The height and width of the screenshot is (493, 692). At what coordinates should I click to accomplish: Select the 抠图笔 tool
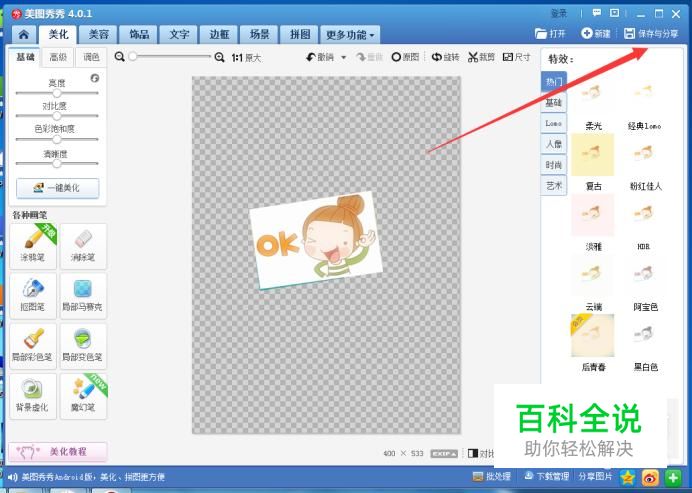33,295
